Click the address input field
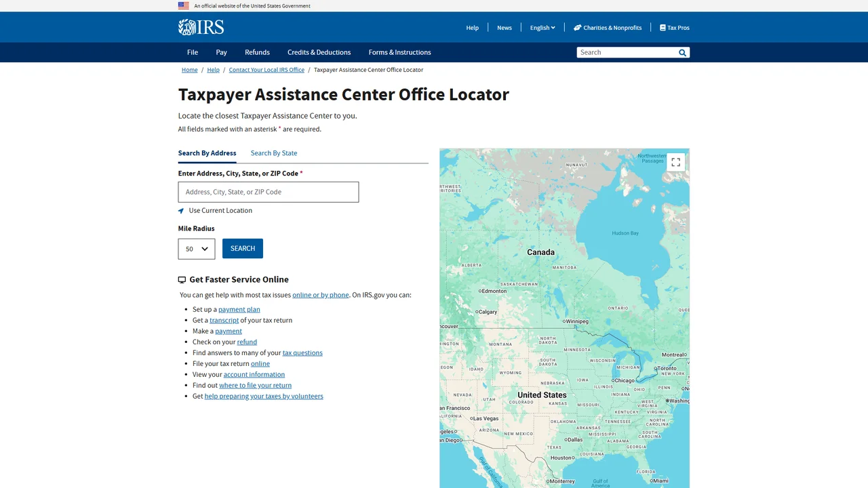This screenshot has width=868, height=488. pos(269,192)
